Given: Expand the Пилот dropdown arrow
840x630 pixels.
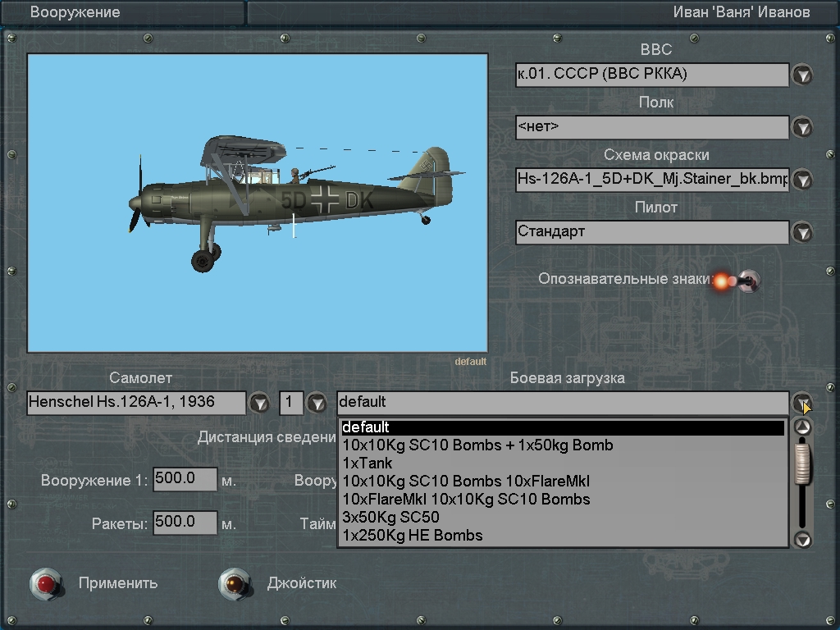Looking at the screenshot, I should coord(801,232).
